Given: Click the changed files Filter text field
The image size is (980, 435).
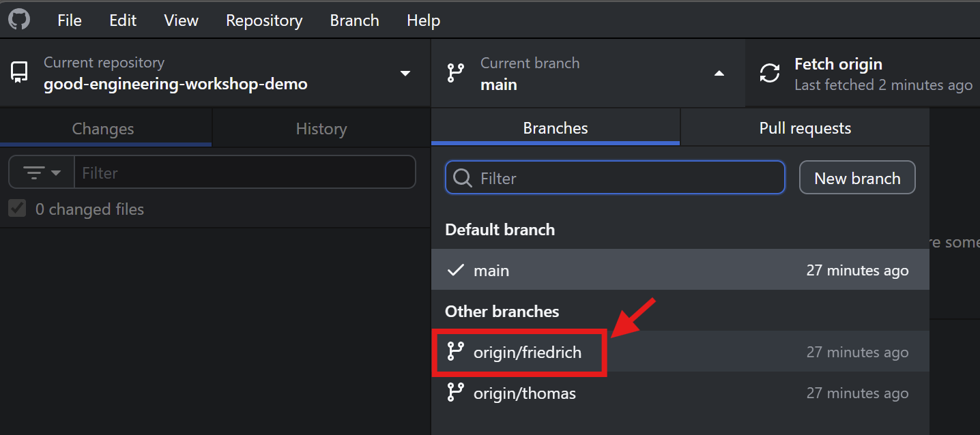Looking at the screenshot, I should click(244, 172).
